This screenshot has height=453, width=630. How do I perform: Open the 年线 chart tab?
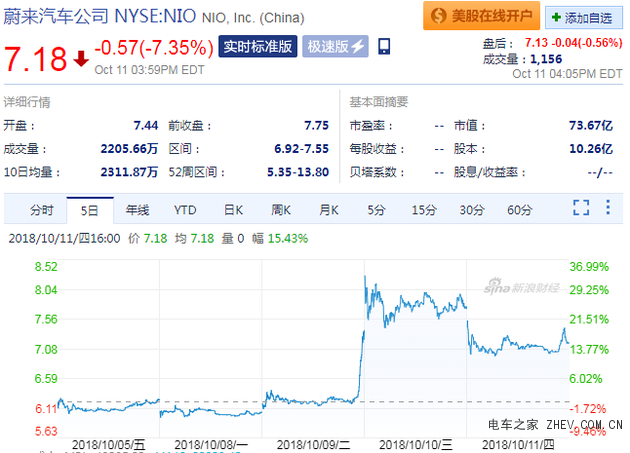coord(137,210)
